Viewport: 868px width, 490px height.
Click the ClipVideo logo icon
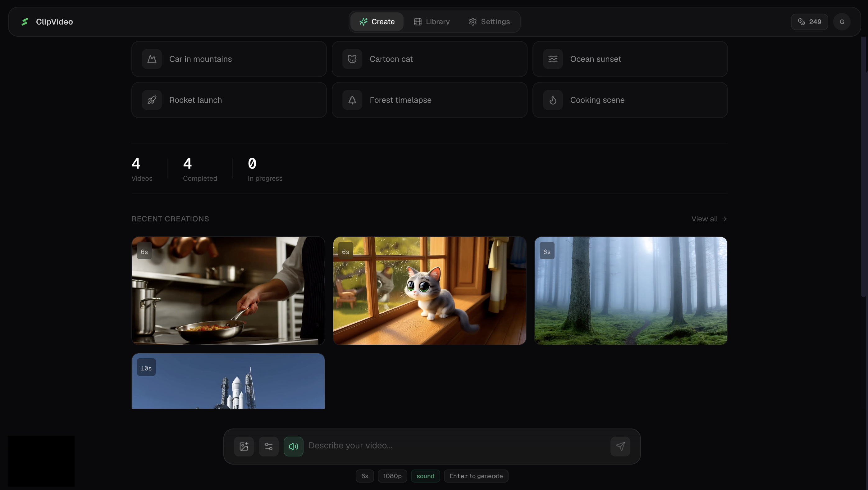(x=25, y=21)
